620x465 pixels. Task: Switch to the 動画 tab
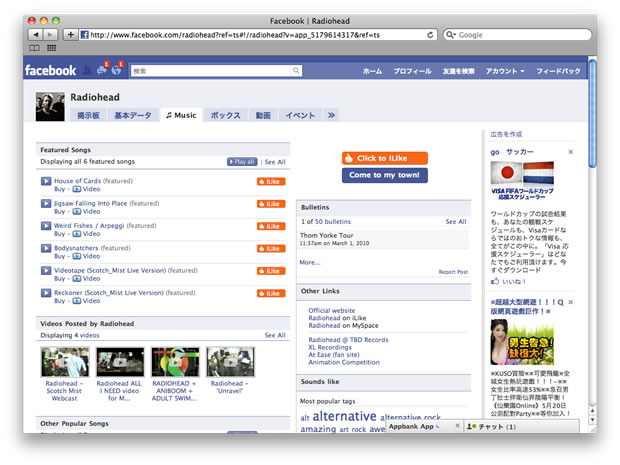[x=263, y=115]
